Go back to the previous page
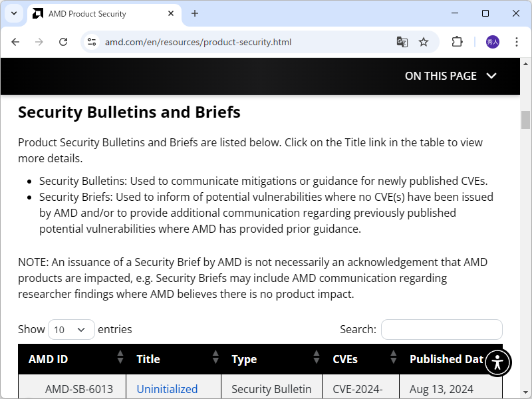Viewport: 532px width, 399px height. point(15,42)
